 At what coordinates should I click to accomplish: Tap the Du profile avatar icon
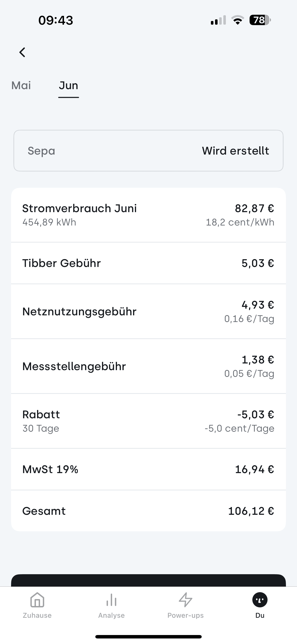(x=260, y=600)
